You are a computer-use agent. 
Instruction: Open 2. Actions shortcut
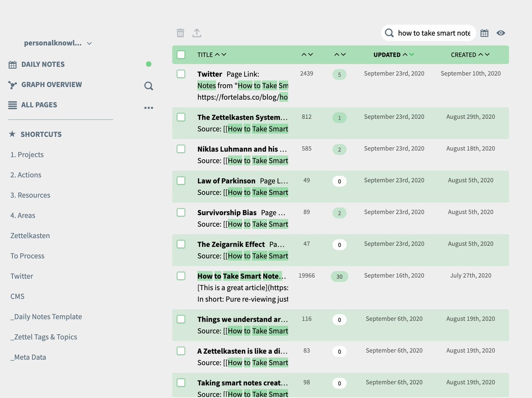tap(26, 175)
